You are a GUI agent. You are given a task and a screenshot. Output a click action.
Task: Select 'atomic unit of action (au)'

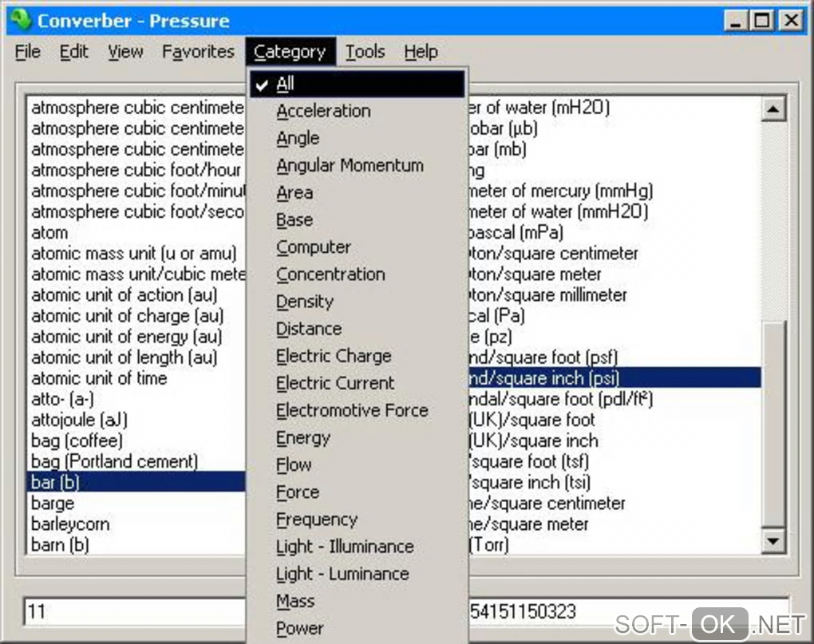pyautogui.click(x=136, y=294)
